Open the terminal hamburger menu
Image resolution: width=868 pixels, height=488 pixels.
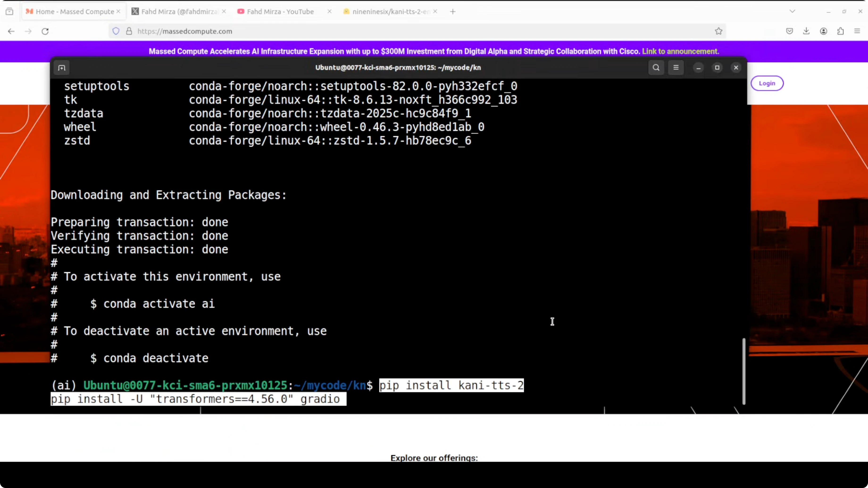(x=676, y=67)
